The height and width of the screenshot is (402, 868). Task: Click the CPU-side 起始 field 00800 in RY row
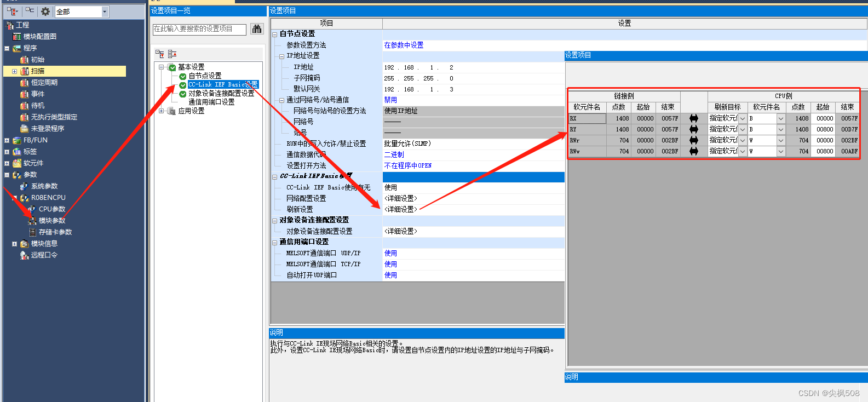823,129
